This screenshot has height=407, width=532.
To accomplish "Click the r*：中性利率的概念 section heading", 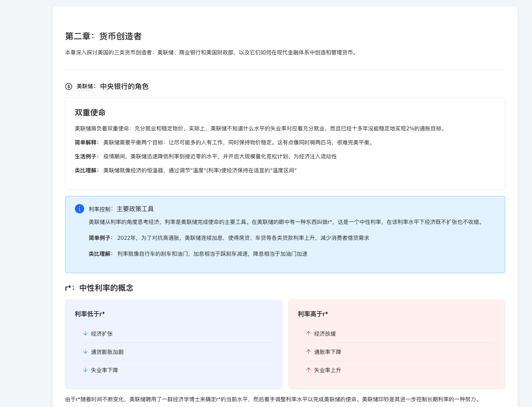I will click(x=99, y=288).
